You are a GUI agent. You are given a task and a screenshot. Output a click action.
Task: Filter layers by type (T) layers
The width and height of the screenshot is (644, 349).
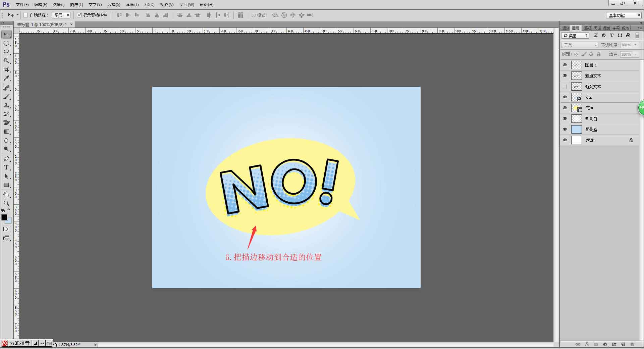612,35
